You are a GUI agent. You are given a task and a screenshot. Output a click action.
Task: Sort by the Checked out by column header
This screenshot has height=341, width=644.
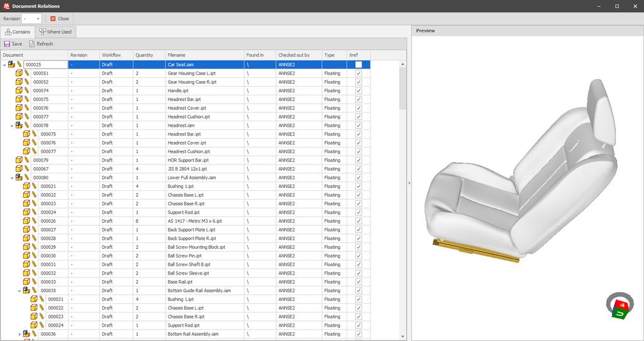299,55
